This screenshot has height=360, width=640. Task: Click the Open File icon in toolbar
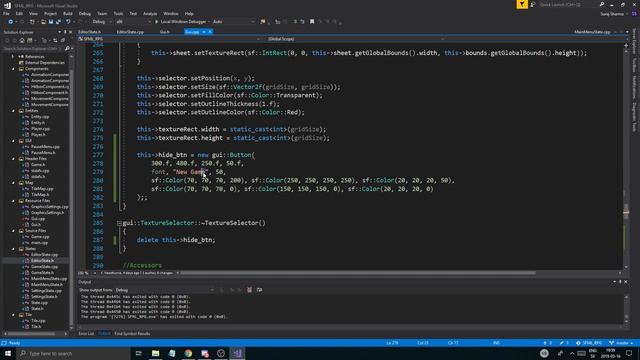pos(43,22)
